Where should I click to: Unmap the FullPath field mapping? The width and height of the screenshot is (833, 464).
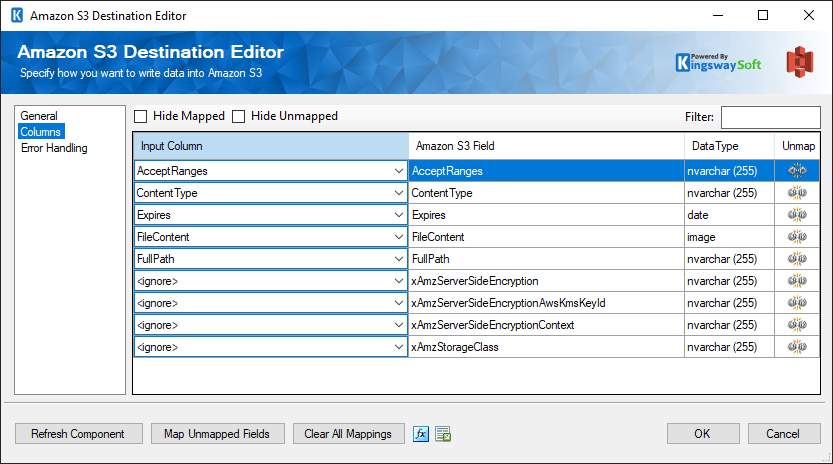(x=797, y=259)
